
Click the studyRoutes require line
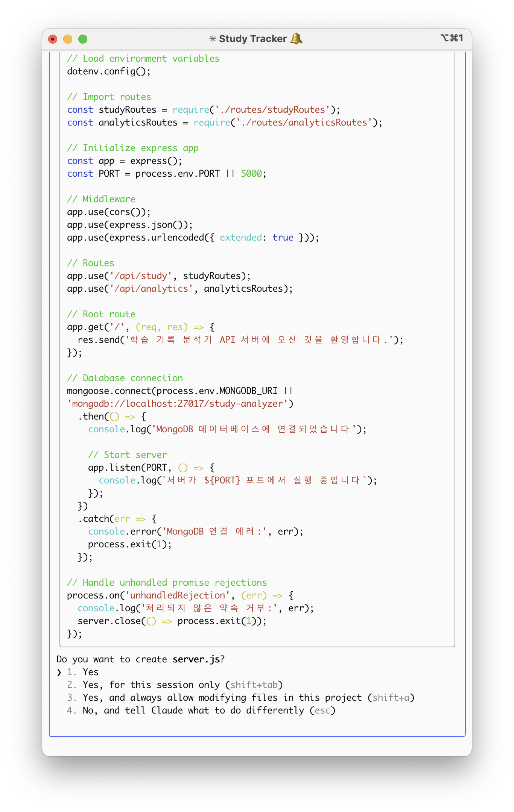204,109
